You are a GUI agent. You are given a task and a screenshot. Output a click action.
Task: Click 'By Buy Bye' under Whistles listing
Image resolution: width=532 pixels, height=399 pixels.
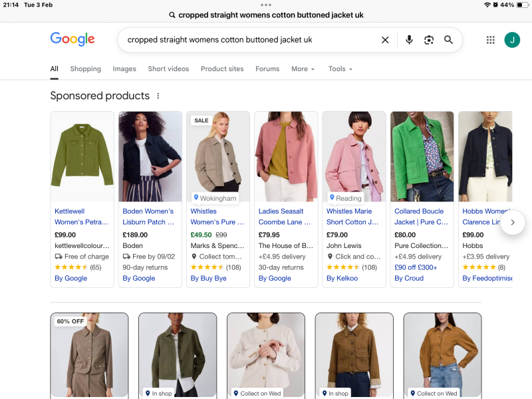(x=208, y=278)
